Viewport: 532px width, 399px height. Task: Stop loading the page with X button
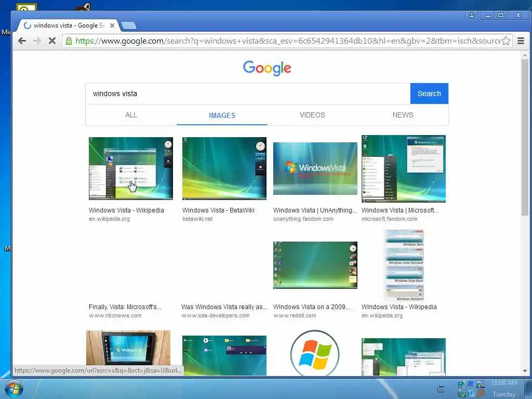(52, 41)
